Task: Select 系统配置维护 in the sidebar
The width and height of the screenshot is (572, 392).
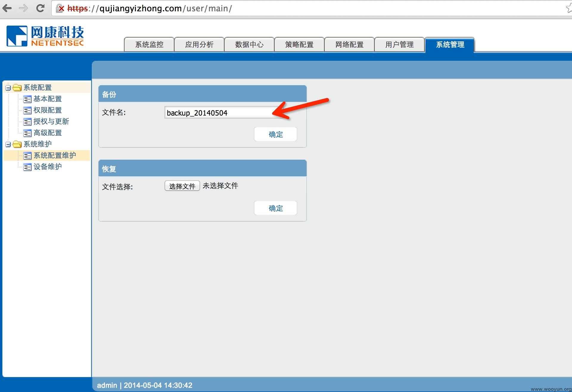Action: point(55,155)
